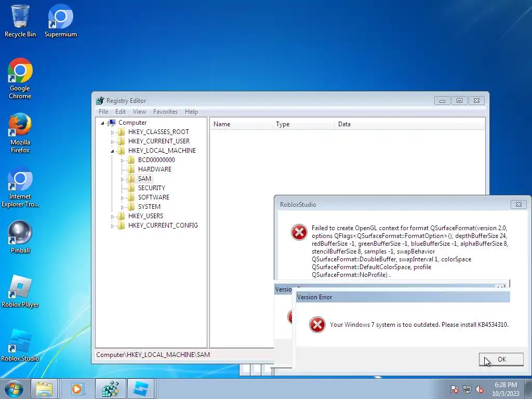Switch to Registry Editor taskbar button
The height and width of the screenshot is (399, 532).
pyautogui.click(x=111, y=389)
